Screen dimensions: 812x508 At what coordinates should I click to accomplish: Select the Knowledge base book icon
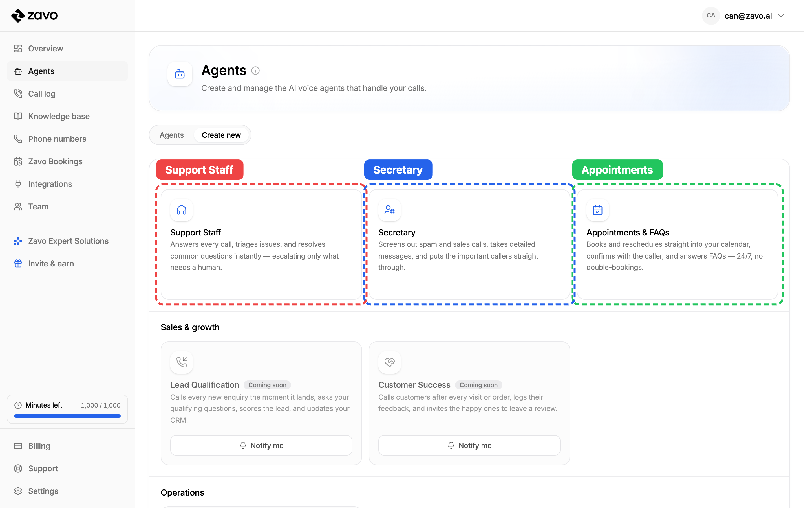[18, 116]
